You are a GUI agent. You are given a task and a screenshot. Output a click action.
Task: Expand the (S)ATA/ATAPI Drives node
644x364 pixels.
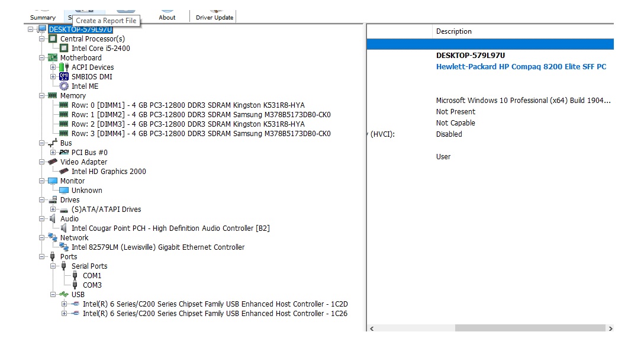(53, 210)
